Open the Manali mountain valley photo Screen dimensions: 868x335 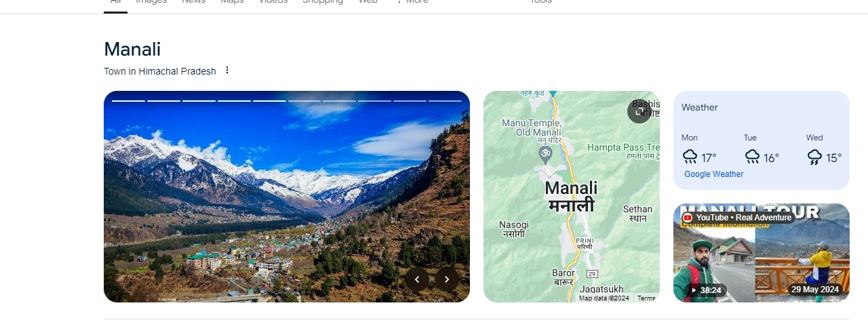point(287,197)
